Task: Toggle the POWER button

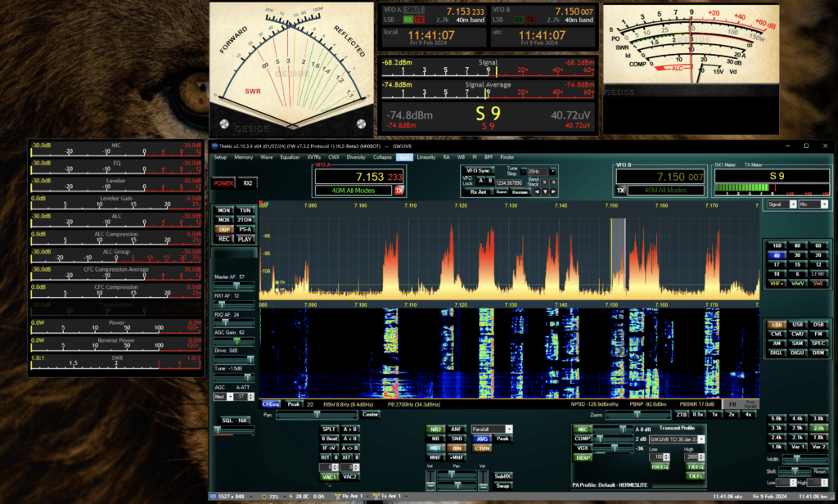Action: pos(223,183)
